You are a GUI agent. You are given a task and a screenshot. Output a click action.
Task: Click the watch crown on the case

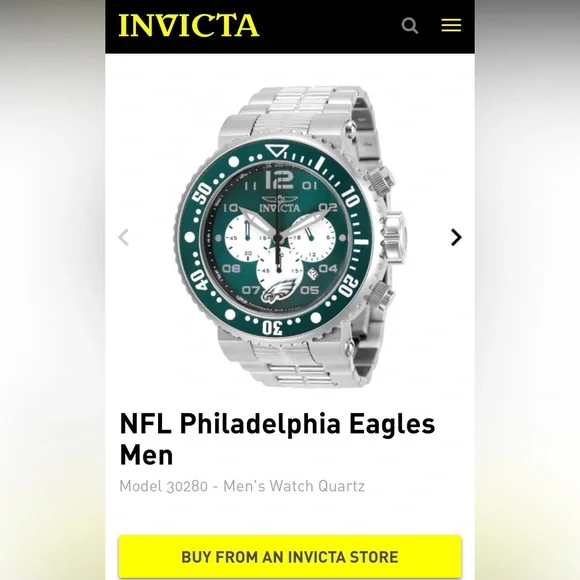click(394, 237)
